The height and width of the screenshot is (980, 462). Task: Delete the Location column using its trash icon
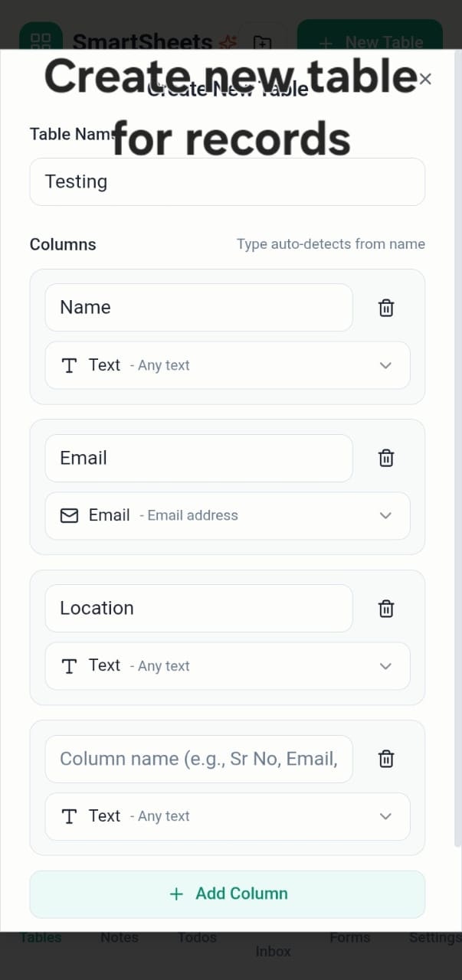tap(385, 608)
